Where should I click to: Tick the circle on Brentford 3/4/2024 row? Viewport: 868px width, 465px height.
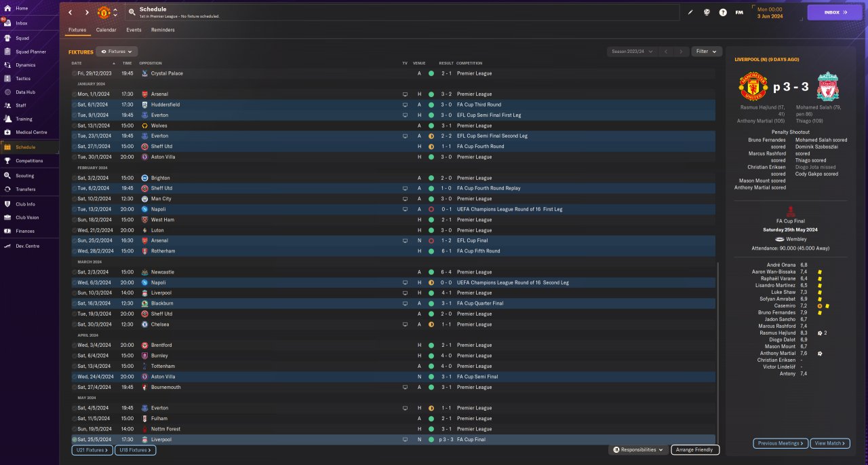[x=75, y=346]
